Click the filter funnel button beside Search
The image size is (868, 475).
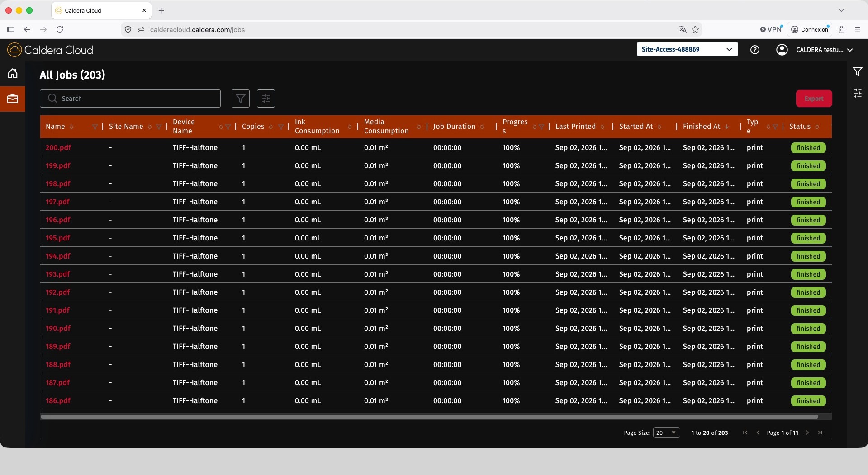(x=241, y=99)
